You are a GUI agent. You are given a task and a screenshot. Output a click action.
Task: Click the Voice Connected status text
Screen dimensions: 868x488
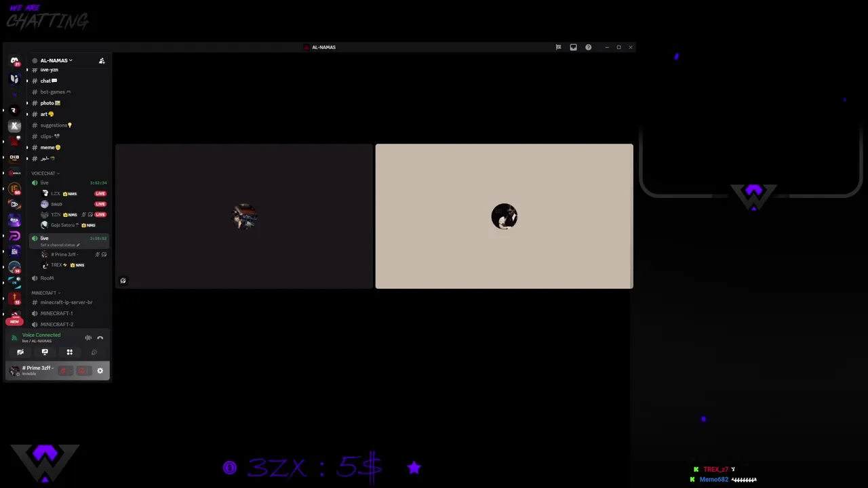click(x=41, y=335)
